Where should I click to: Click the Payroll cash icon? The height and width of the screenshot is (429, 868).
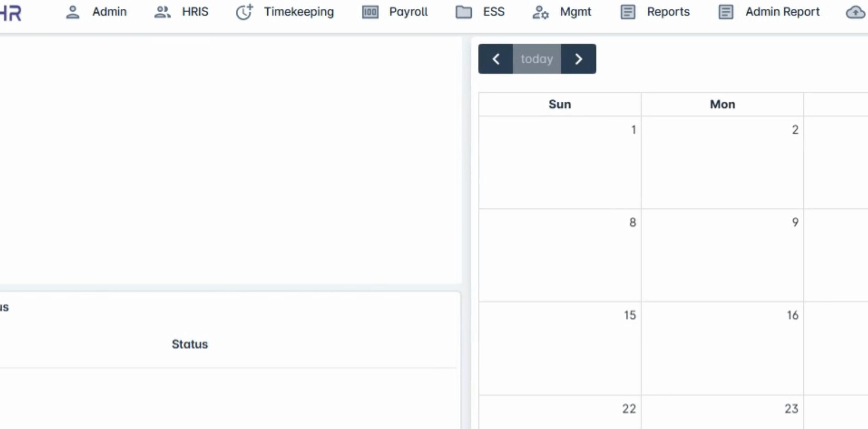(x=370, y=12)
